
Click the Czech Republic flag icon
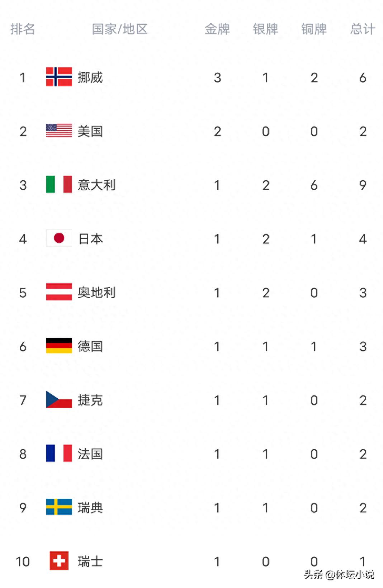pyautogui.click(x=59, y=400)
